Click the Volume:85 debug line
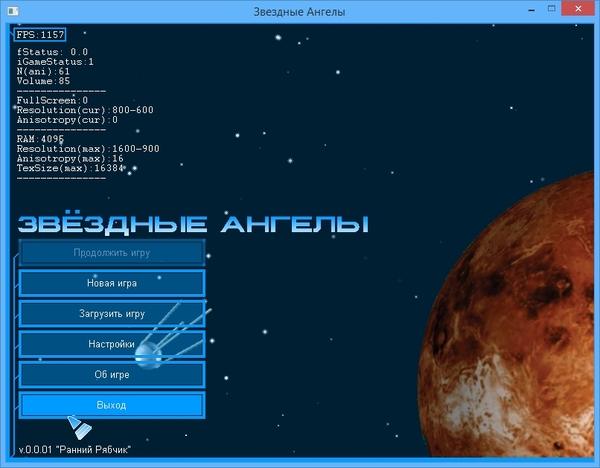Screen dimensions: 600x468 pyautogui.click(x=42, y=81)
